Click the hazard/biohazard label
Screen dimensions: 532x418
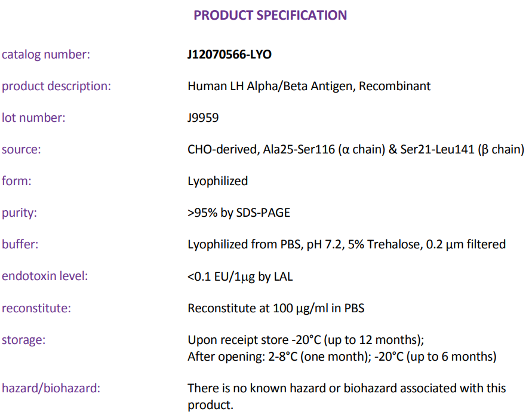click(51, 388)
